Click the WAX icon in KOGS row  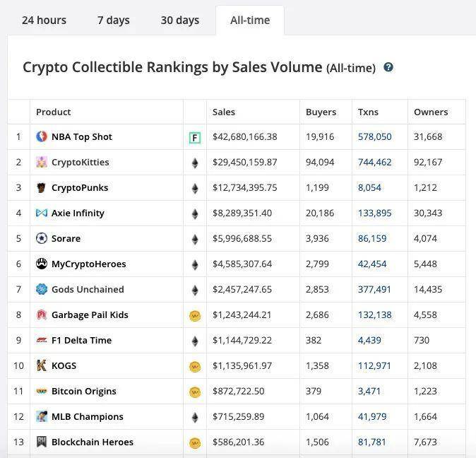195,367
